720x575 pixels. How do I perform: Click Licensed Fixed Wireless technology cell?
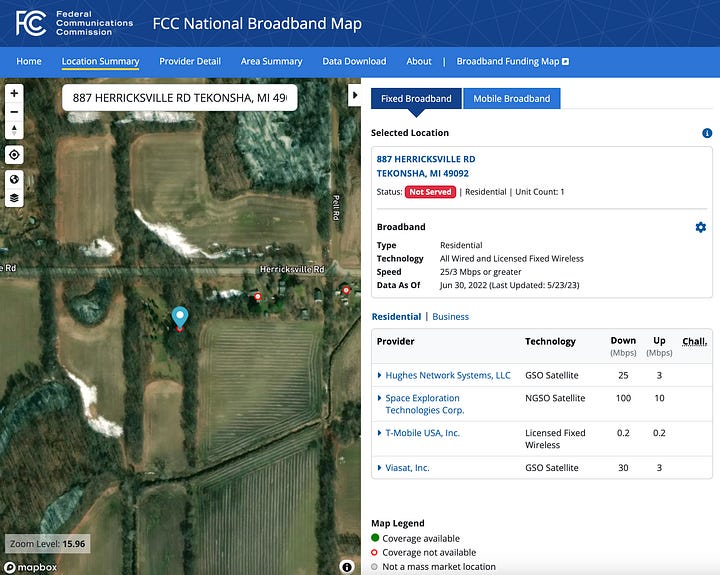click(x=555, y=439)
